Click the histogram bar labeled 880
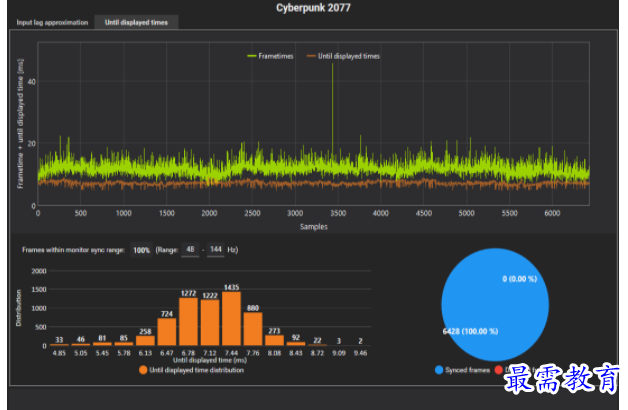Screen dimensions: 628x410 click(253, 329)
